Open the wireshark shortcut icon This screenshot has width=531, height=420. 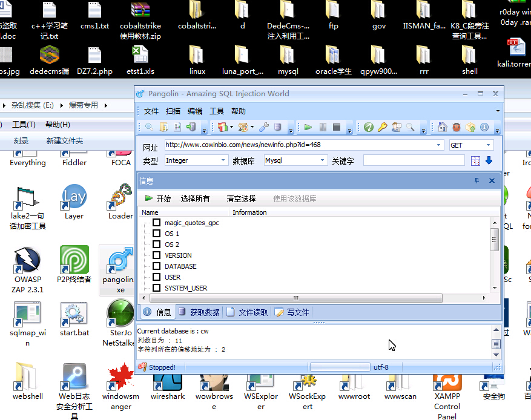pyautogui.click(x=168, y=387)
